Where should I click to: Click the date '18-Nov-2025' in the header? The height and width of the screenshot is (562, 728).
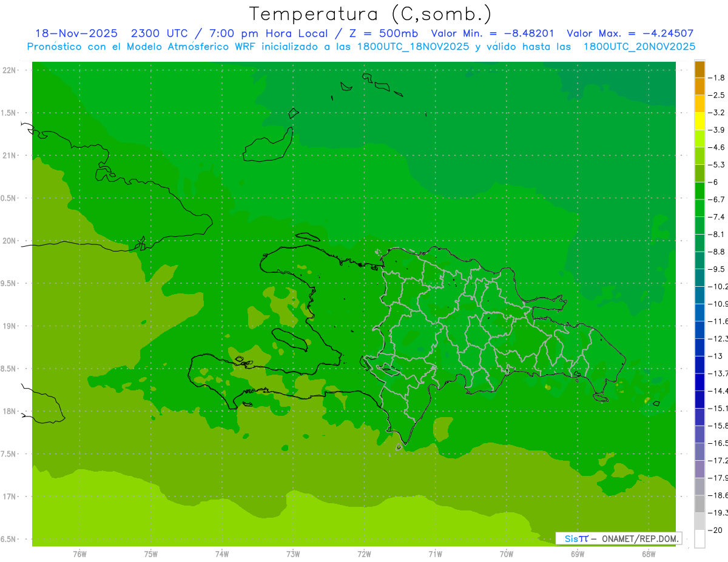pyautogui.click(x=76, y=34)
